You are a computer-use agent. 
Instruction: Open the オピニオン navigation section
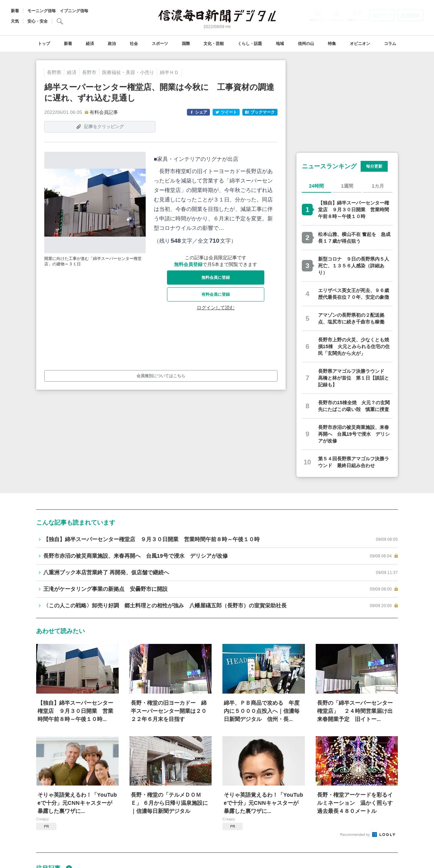360,44
